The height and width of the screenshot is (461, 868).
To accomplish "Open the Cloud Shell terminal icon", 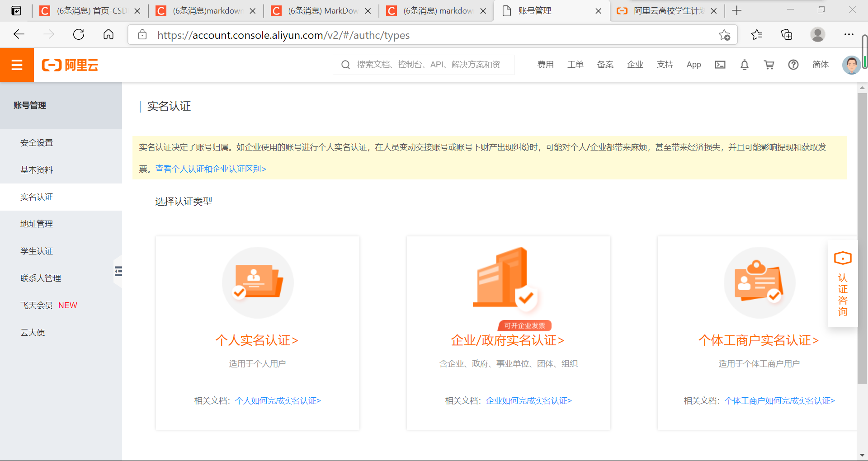I will pos(720,65).
